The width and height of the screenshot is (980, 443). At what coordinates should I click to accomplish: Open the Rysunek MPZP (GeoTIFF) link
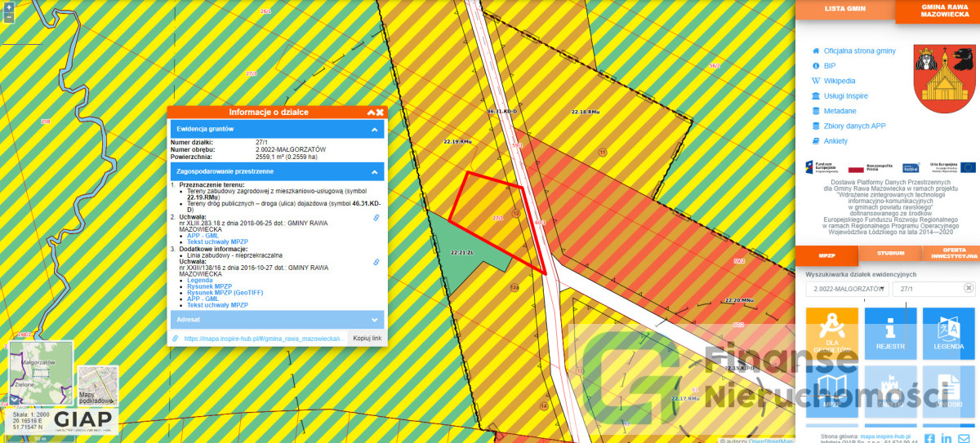217,292
